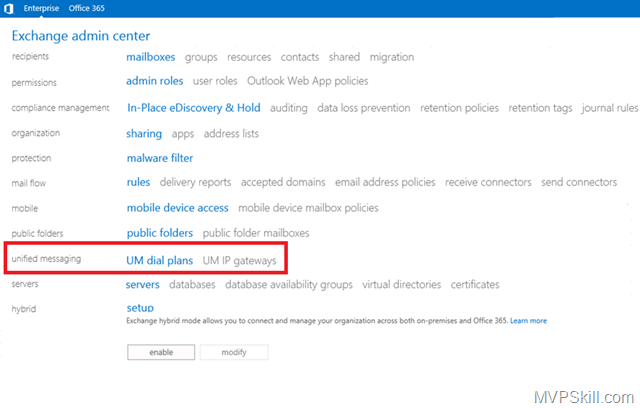Open the shared link under recipients
Screen dimensions: 640x408
click(x=344, y=57)
